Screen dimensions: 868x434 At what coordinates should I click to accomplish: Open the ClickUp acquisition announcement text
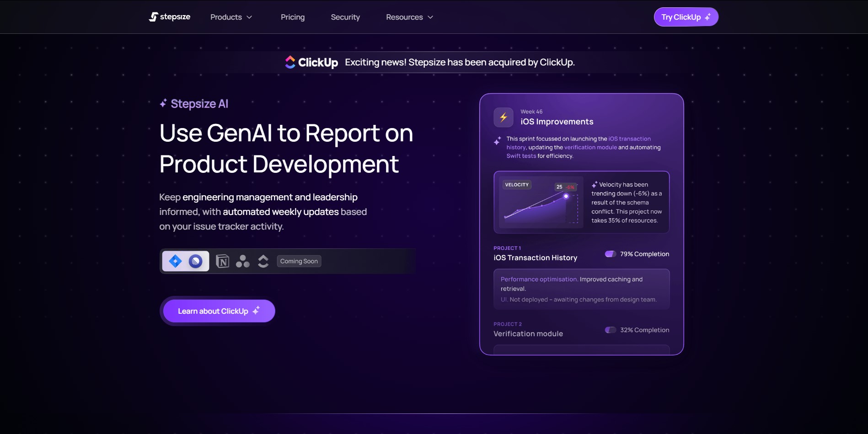[460, 62]
